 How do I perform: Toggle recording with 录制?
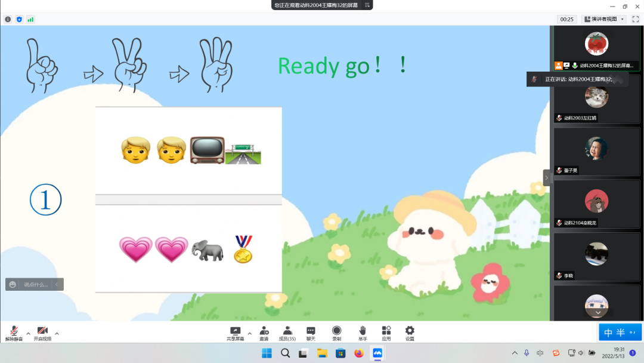(337, 333)
